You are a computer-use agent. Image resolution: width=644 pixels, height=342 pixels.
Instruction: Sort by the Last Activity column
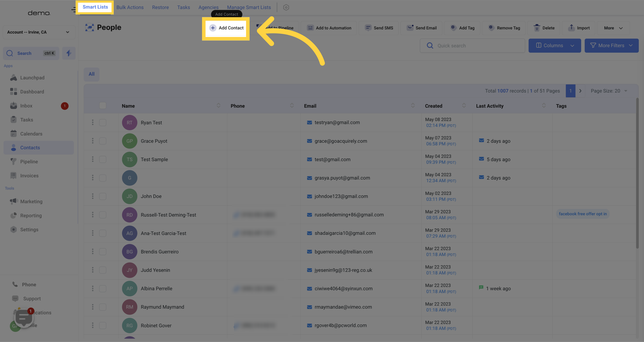(x=544, y=106)
